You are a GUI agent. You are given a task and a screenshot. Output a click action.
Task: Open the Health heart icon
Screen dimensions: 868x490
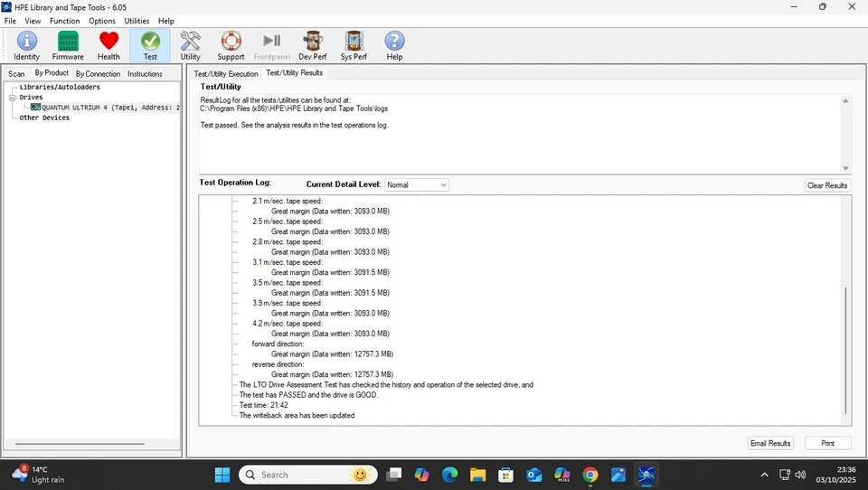[108, 45]
